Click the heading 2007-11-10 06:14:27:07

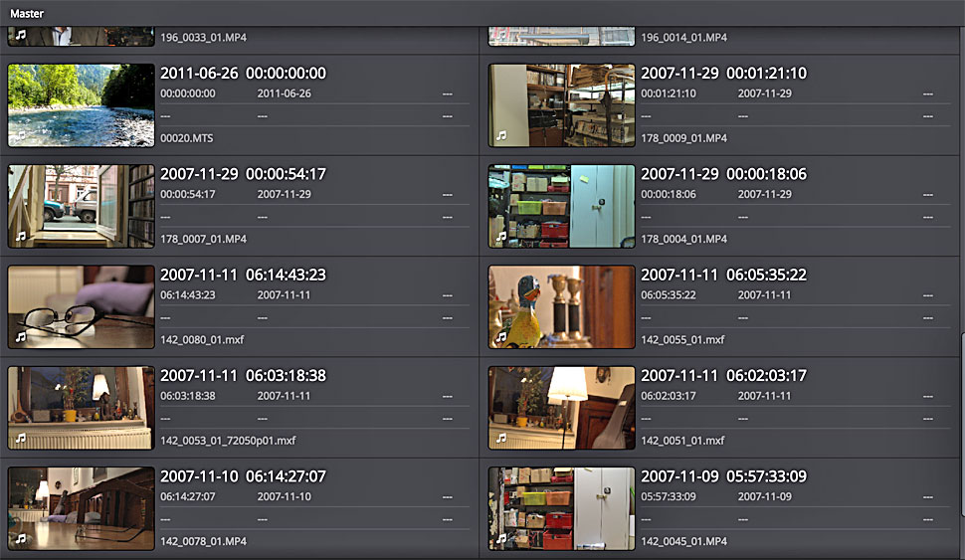click(243, 476)
